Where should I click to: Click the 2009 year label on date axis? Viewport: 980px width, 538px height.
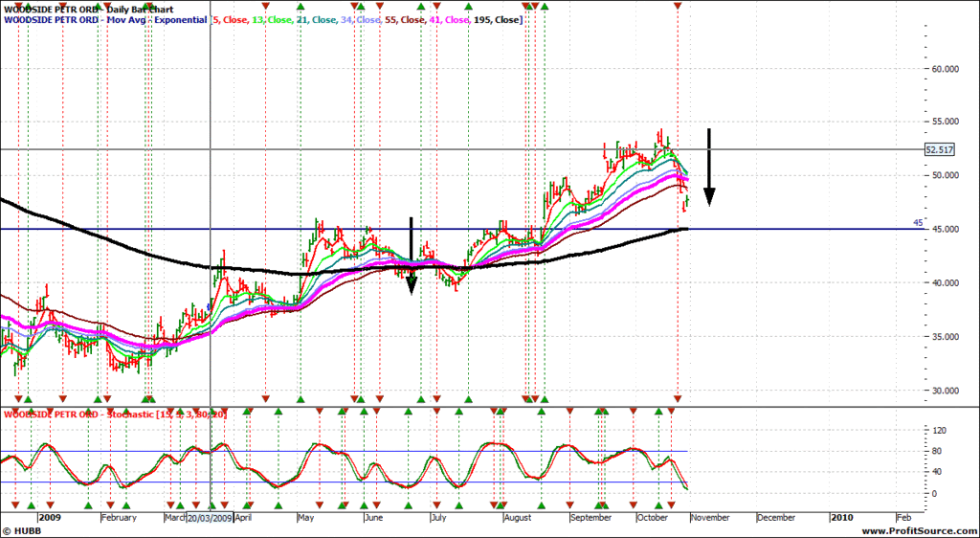click(x=49, y=518)
